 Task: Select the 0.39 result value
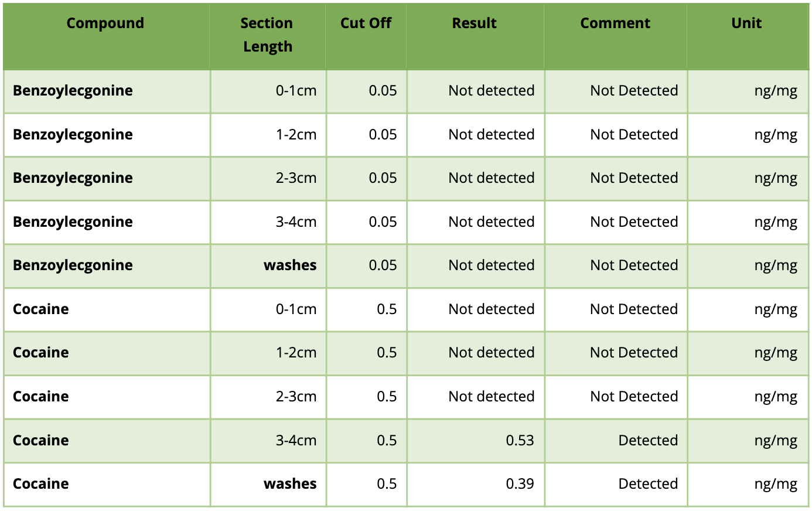(520, 484)
